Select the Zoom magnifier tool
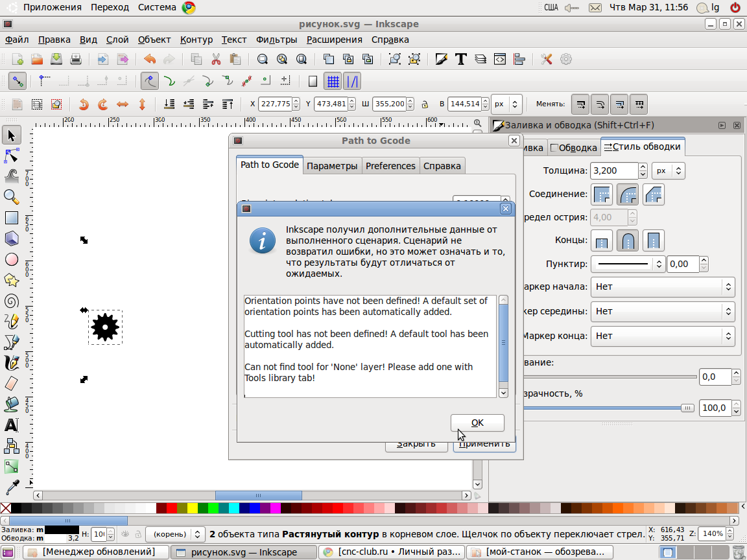This screenshot has width=747, height=560. tap(12, 196)
